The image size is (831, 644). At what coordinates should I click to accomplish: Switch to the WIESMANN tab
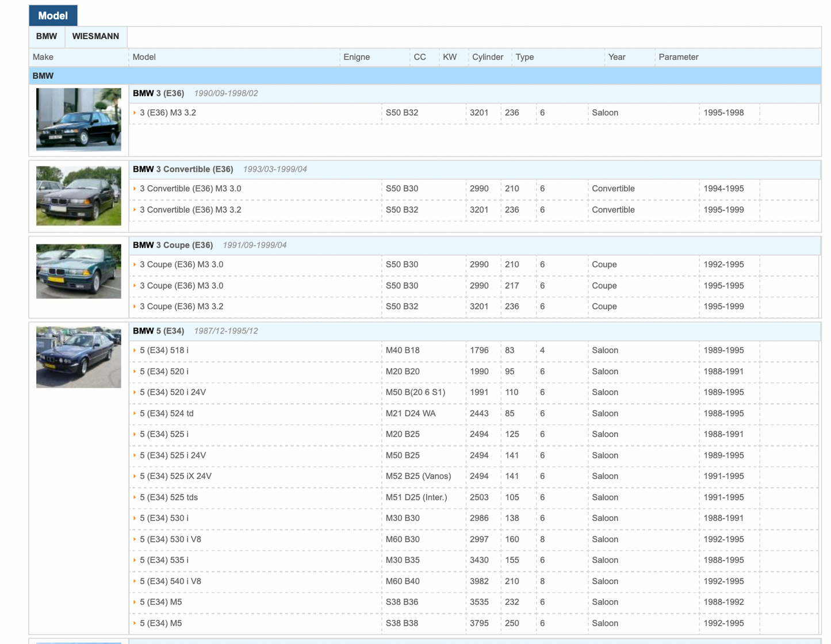point(95,36)
